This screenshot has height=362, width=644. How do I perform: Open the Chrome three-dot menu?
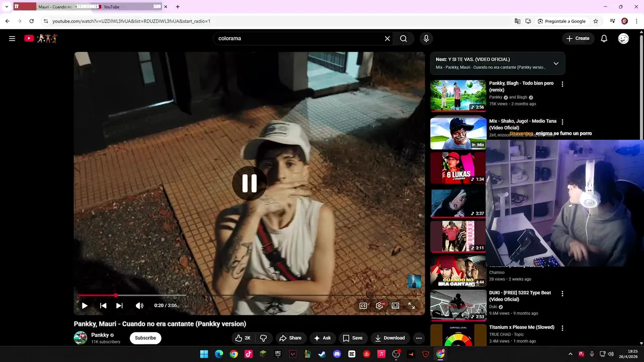(636, 21)
